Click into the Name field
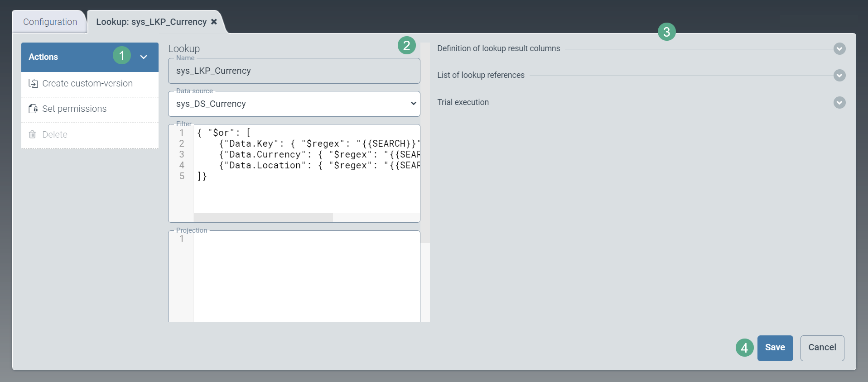The width and height of the screenshot is (868, 382). pos(294,71)
